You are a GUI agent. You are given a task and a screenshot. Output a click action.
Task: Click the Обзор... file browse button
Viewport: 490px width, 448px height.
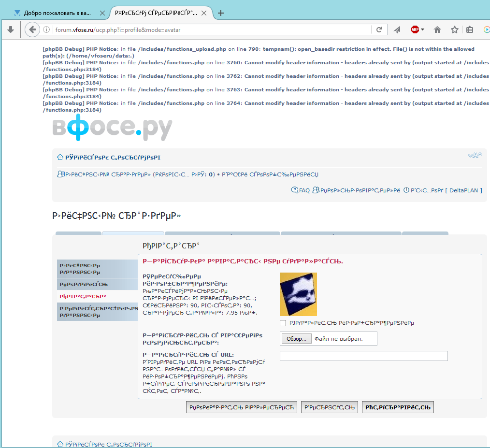click(x=296, y=339)
